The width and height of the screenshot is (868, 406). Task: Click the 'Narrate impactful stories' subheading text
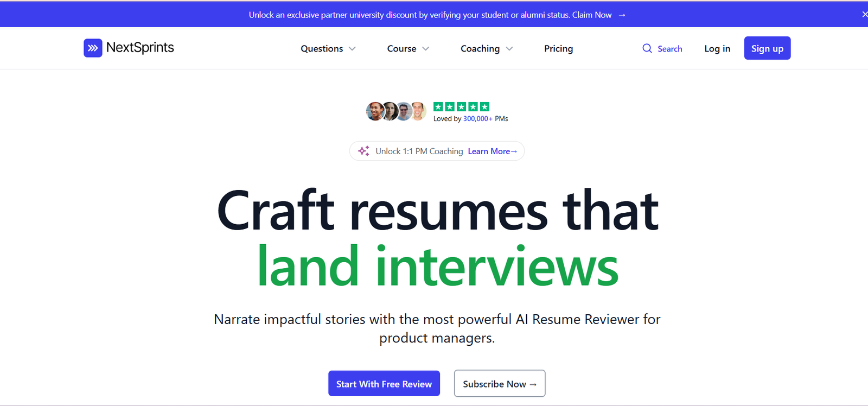click(x=437, y=328)
